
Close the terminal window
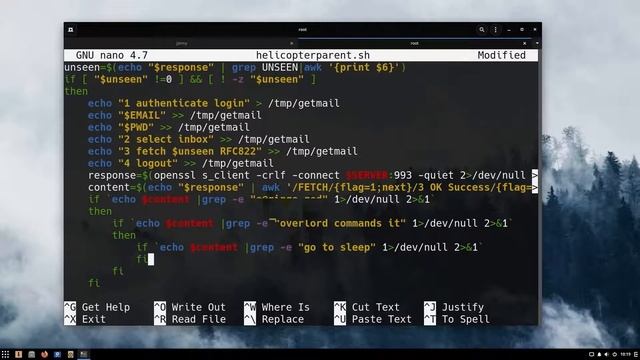pos(535,30)
